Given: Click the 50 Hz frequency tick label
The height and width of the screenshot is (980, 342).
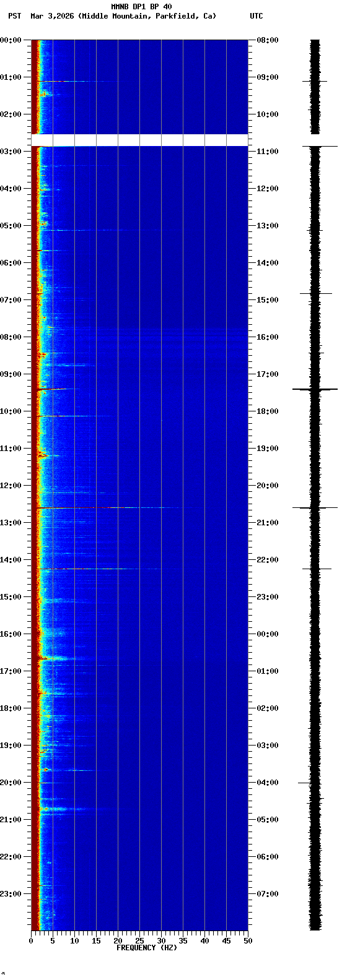Looking at the screenshot, I should 248,941.
